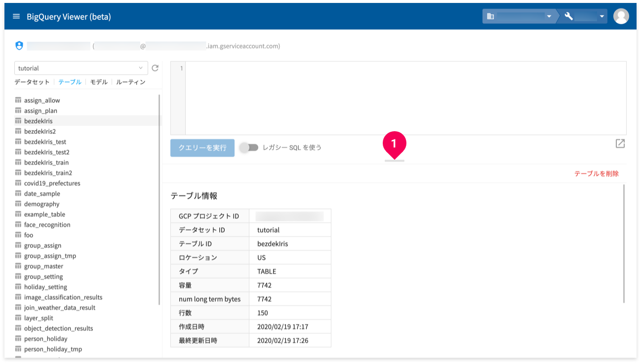Click table icon beside object_detection_results

18,328
